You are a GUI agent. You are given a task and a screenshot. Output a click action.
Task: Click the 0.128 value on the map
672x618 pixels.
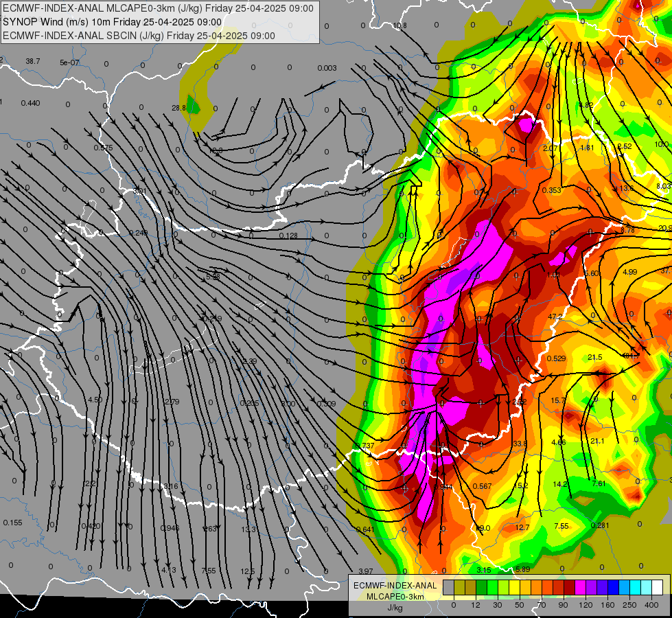288,236
